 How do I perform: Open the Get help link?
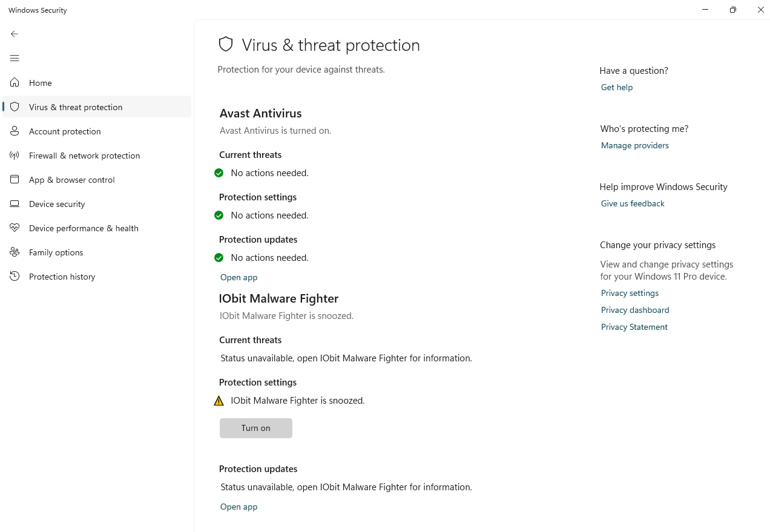(616, 87)
